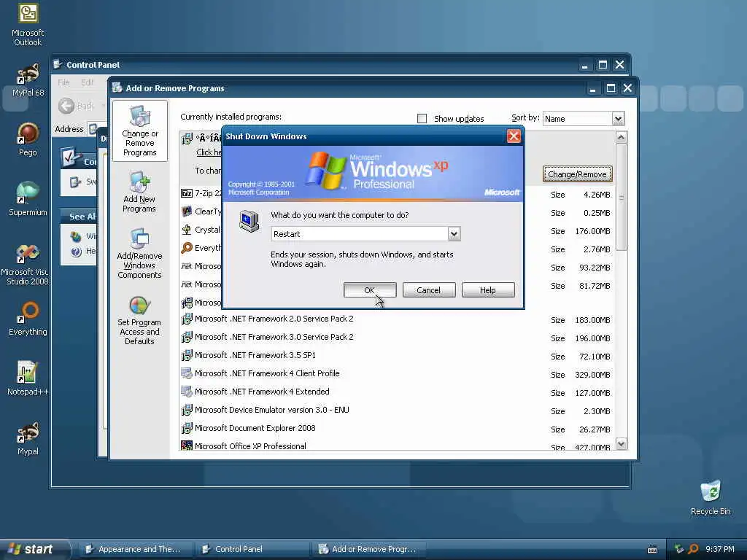Click OK to restart the computer
This screenshot has height=560, width=747.
pyautogui.click(x=370, y=290)
